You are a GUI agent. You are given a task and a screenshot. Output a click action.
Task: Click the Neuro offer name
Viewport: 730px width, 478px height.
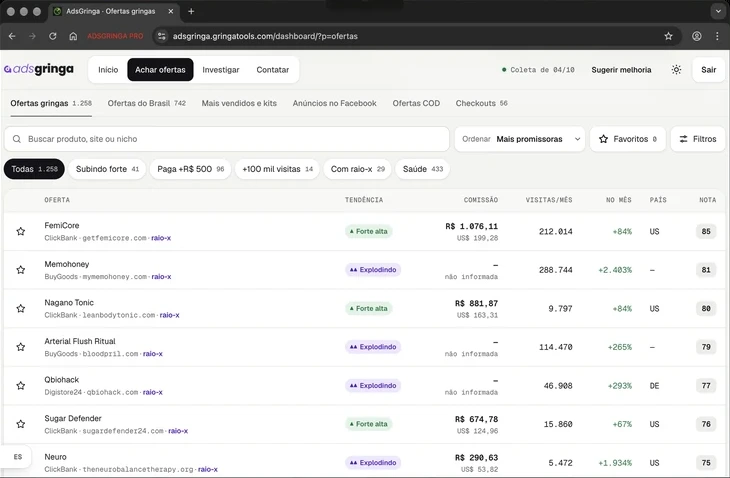tap(55, 457)
